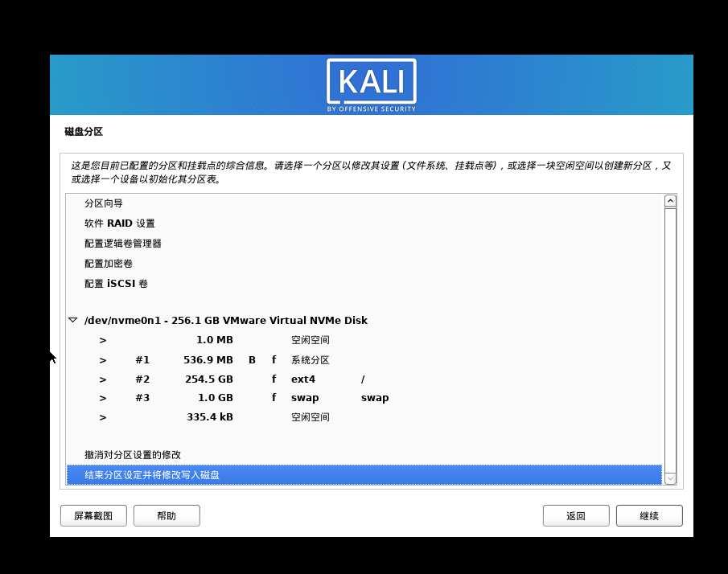Screen dimensions: 728x574
Task: Select partition #3 1.0 GB swap
Action: (241, 398)
